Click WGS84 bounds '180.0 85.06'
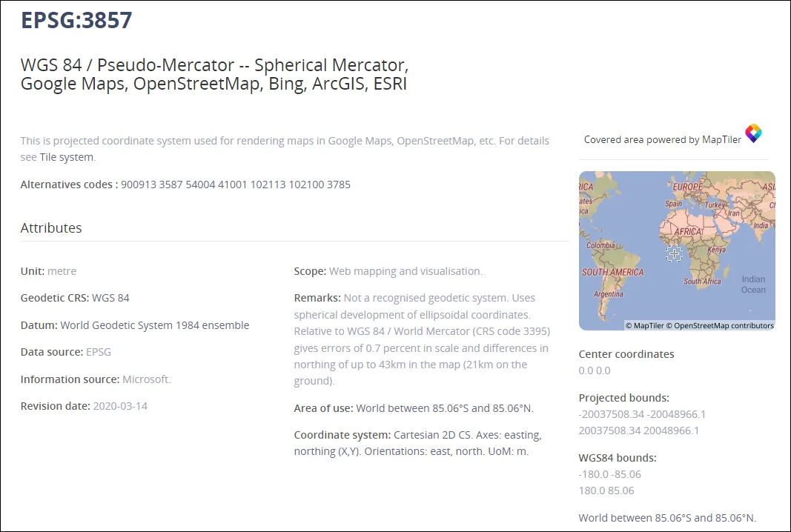The image size is (791, 532). pyautogui.click(x=606, y=491)
